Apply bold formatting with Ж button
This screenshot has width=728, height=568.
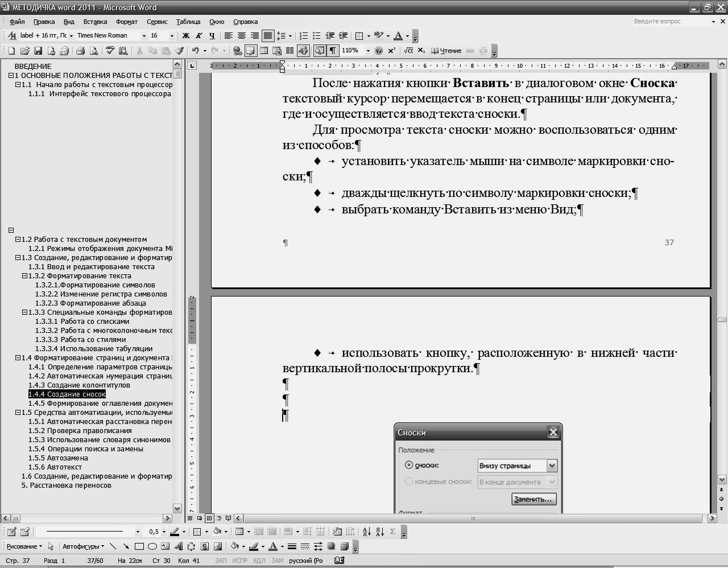click(185, 36)
